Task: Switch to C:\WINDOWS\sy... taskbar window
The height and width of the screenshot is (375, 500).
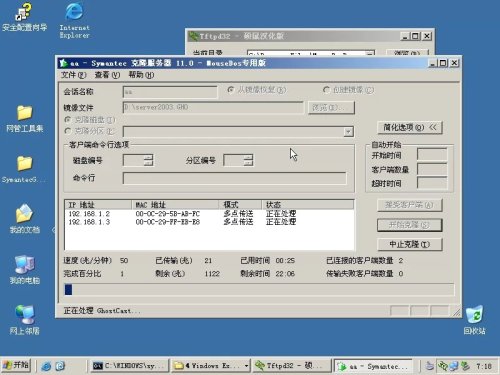Action: click(129, 366)
